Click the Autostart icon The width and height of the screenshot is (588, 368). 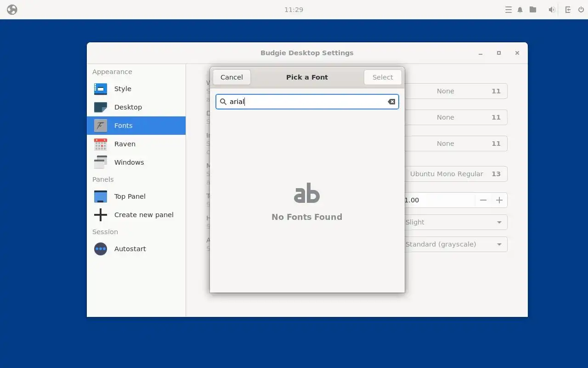tap(101, 249)
